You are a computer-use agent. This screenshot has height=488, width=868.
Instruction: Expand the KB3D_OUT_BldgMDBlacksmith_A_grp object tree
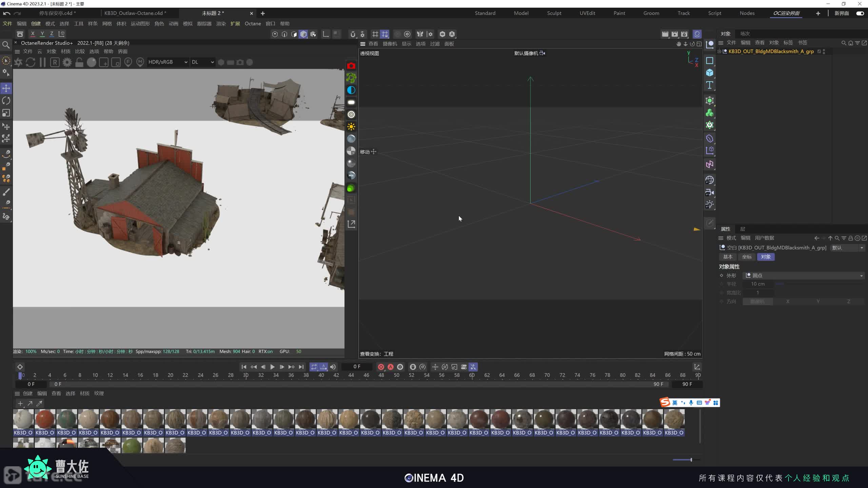(x=719, y=52)
